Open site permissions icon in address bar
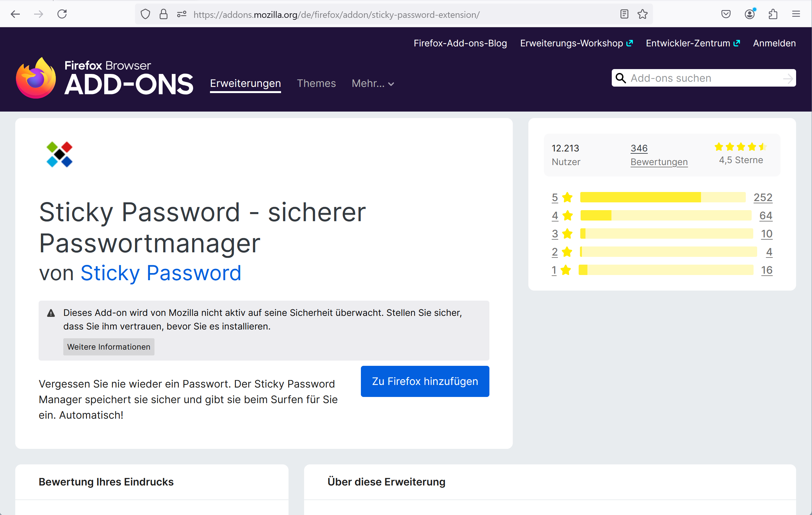 182,14
